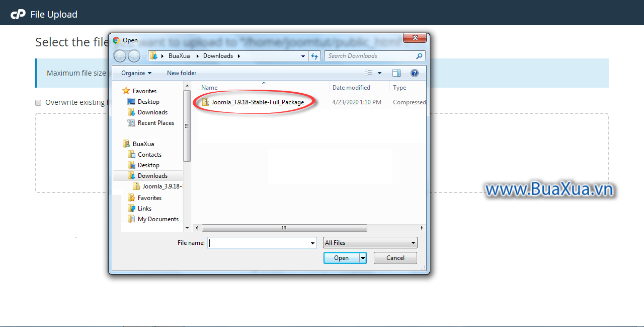Click file list horizontal scrollbar right arrow

click(x=422, y=228)
